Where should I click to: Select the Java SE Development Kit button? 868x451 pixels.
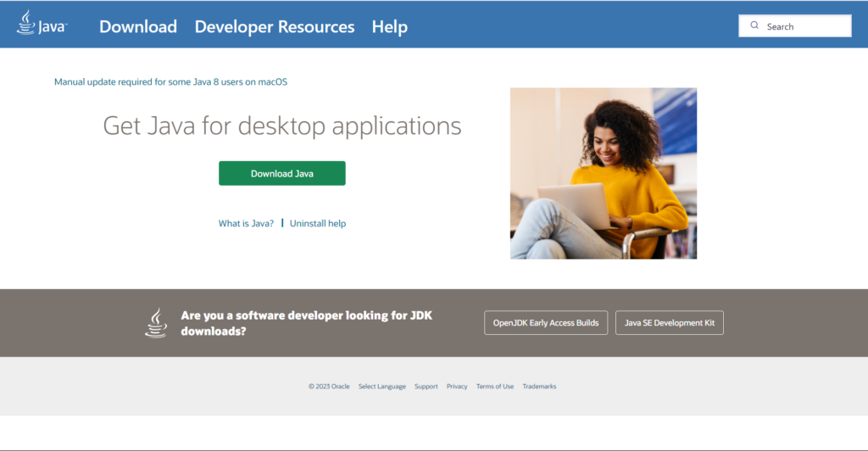pos(670,323)
